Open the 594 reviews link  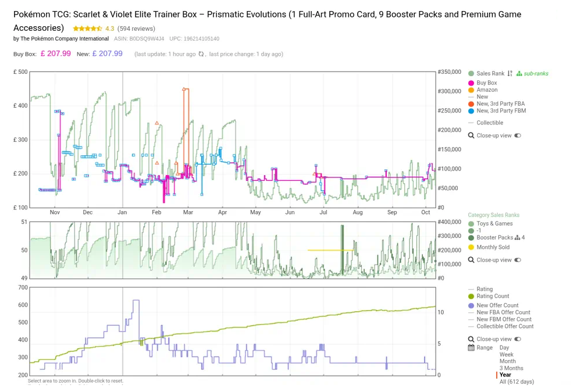pos(136,28)
